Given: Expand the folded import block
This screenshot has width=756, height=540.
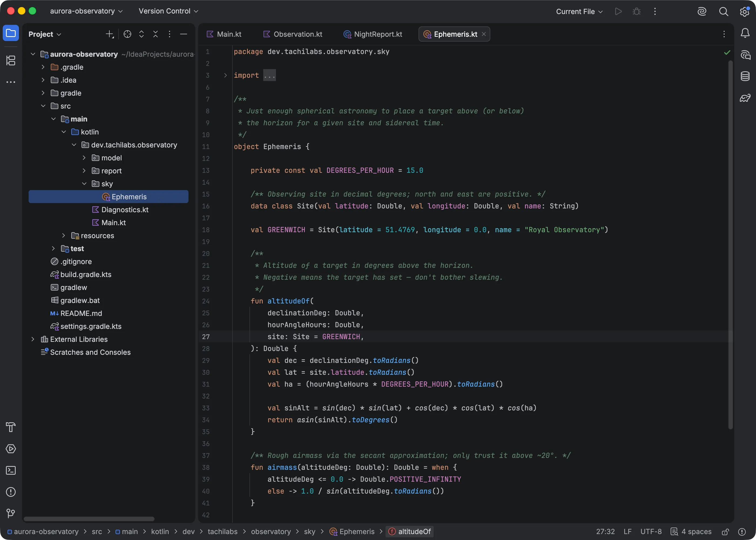Looking at the screenshot, I should 225,76.
